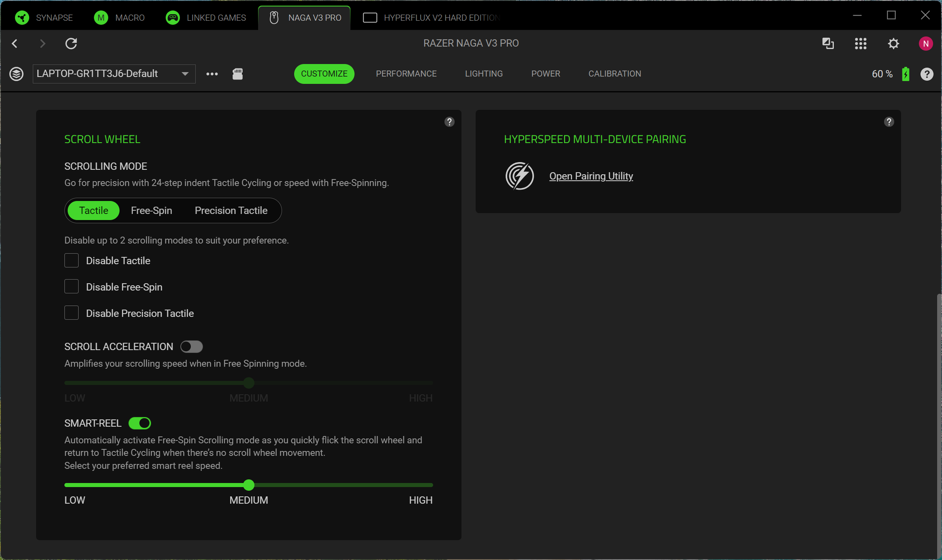Select the Customize tab
This screenshot has height=560, width=942.
324,74
